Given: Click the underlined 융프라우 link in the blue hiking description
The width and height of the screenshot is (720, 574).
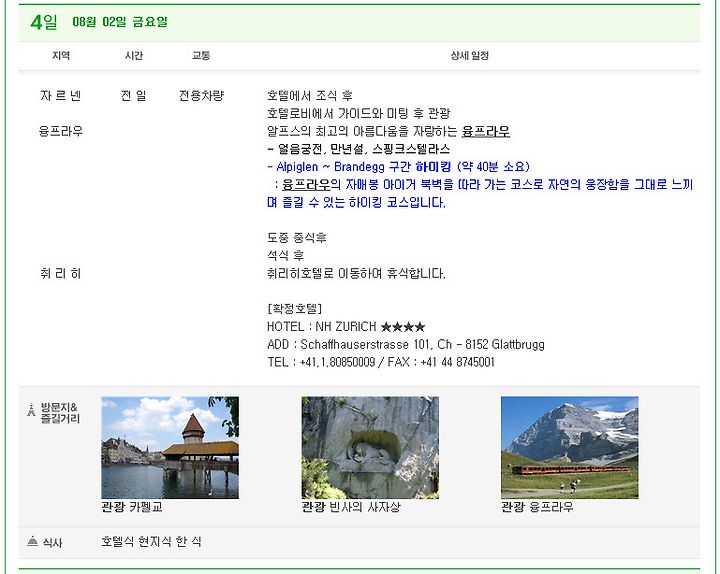Looking at the screenshot, I should [x=306, y=185].
